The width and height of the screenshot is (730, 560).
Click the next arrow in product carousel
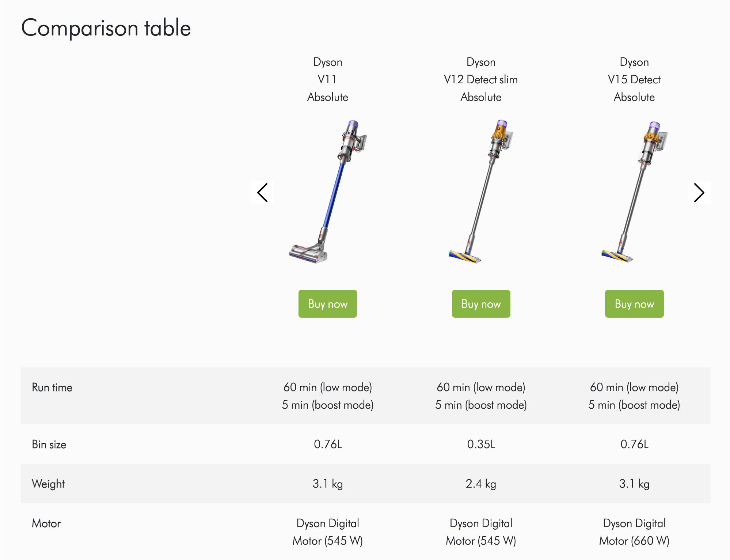tap(699, 193)
